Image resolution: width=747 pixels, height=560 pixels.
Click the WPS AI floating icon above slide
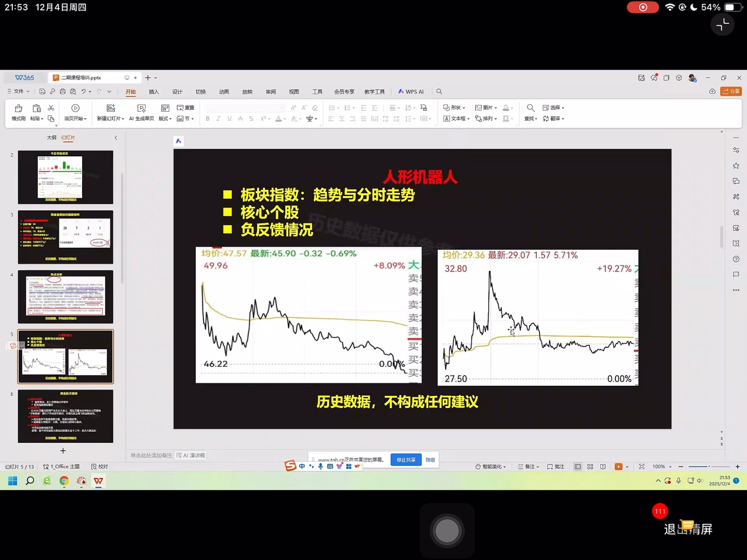pyautogui.click(x=179, y=141)
